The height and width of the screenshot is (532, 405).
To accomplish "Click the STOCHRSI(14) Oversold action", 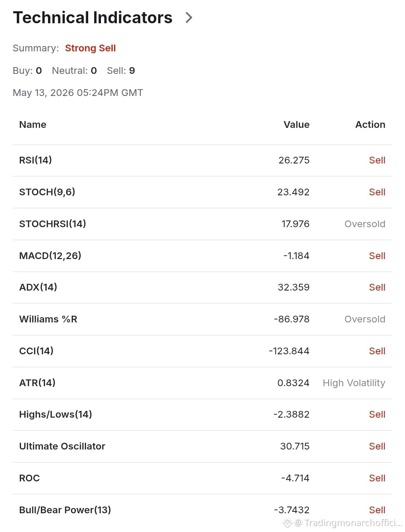I will tap(365, 224).
